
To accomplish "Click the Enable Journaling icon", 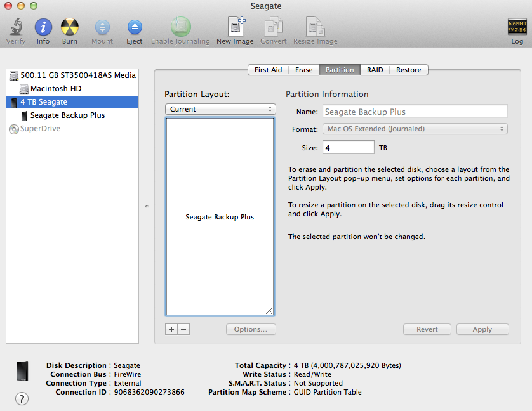I will 180,27.
